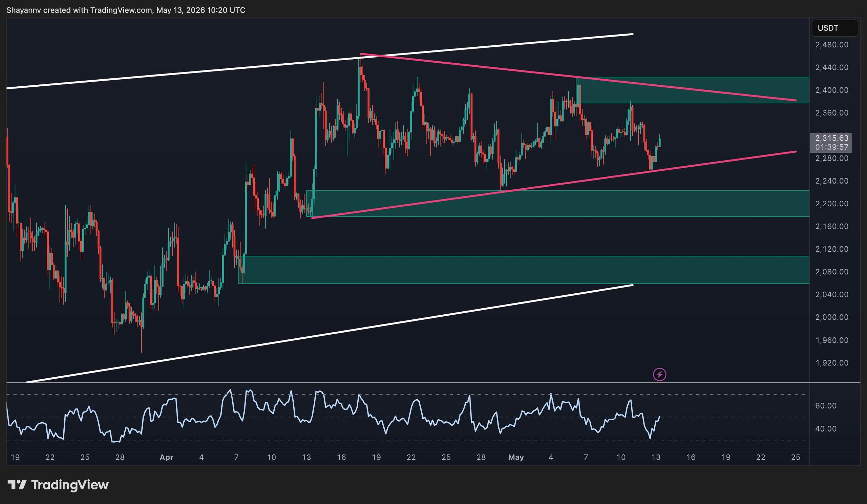Open the USDT currency selector
This screenshot has width=867, height=504.
click(834, 28)
